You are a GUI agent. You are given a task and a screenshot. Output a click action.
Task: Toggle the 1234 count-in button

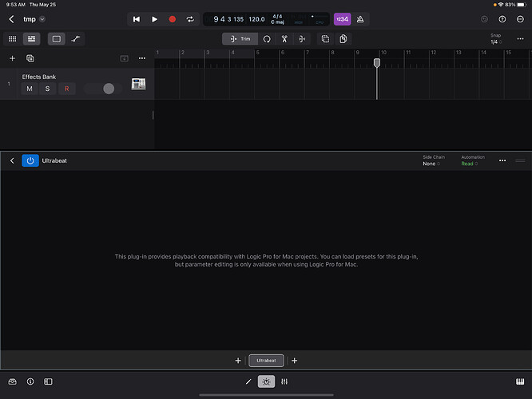[x=342, y=19]
